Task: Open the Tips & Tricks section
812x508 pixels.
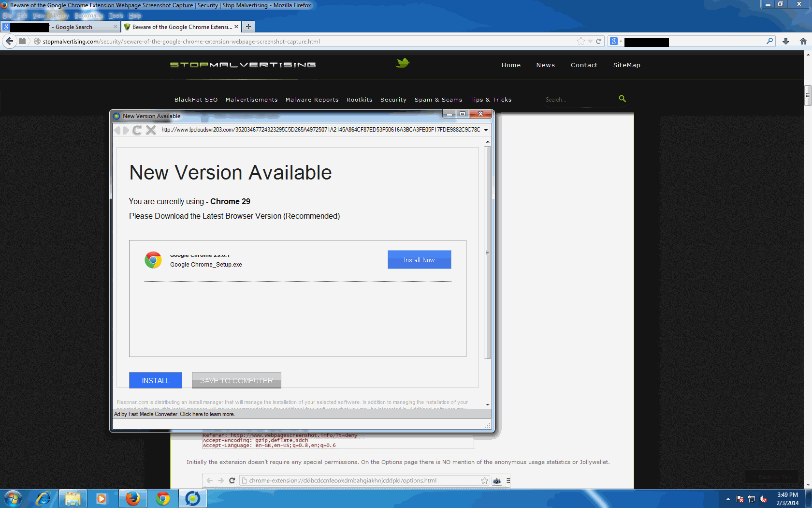Action: coord(491,100)
